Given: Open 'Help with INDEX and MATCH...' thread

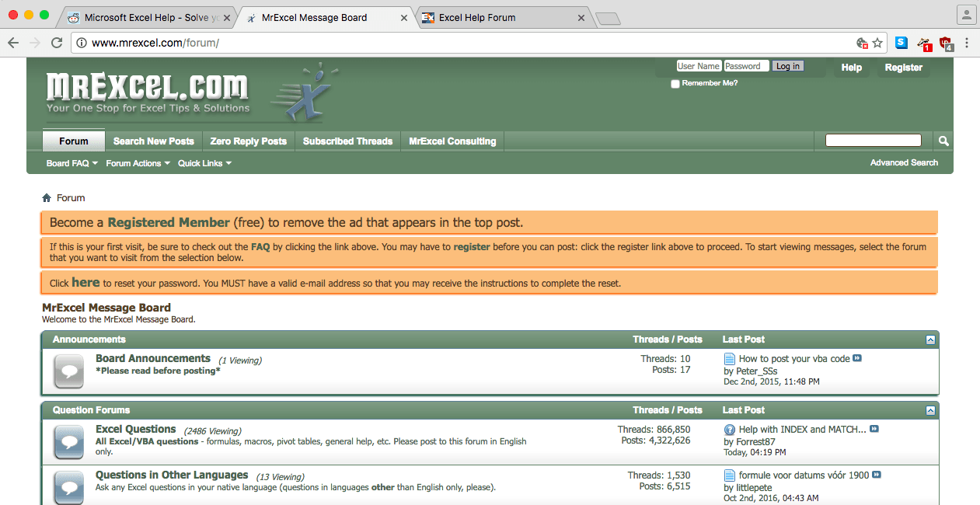Looking at the screenshot, I should coord(802,429).
